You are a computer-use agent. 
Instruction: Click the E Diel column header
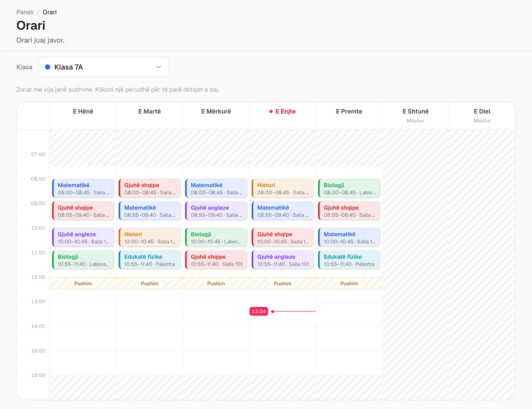(x=482, y=116)
